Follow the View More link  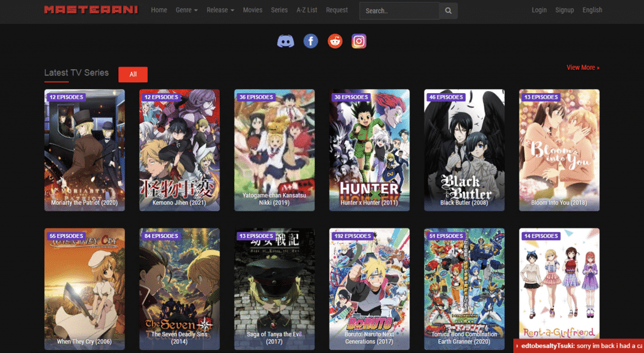(x=582, y=67)
